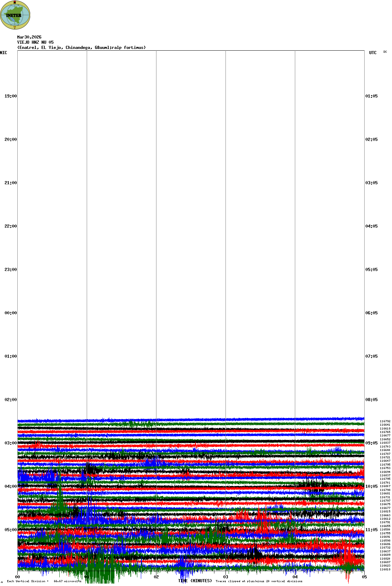Click the TIME (MINUTES) axis title
Viewport: 392px width, 586px height.
195,581
